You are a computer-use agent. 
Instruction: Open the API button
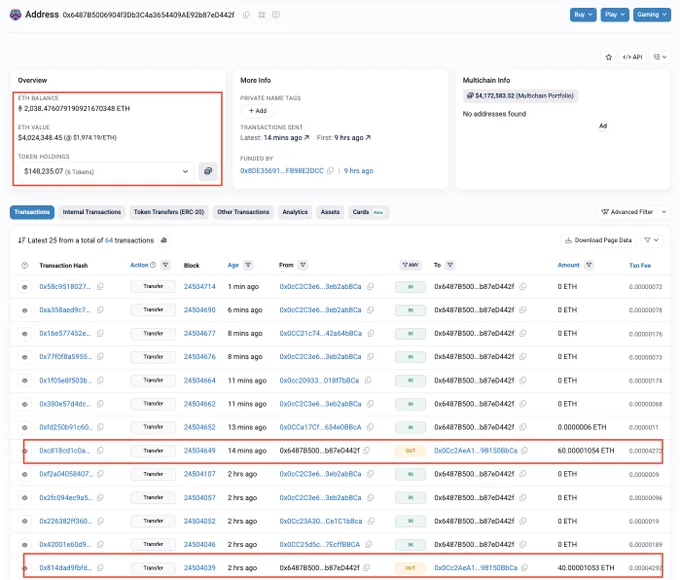[x=632, y=57]
